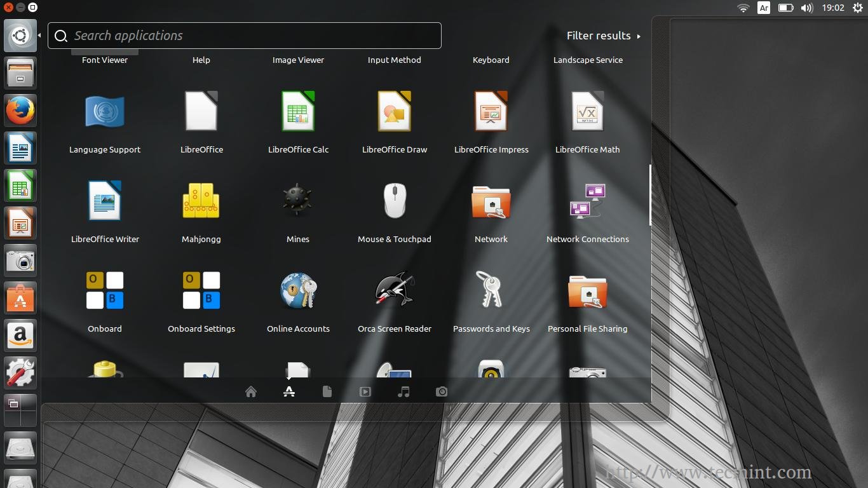Expand Filter results options

(x=603, y=36)
